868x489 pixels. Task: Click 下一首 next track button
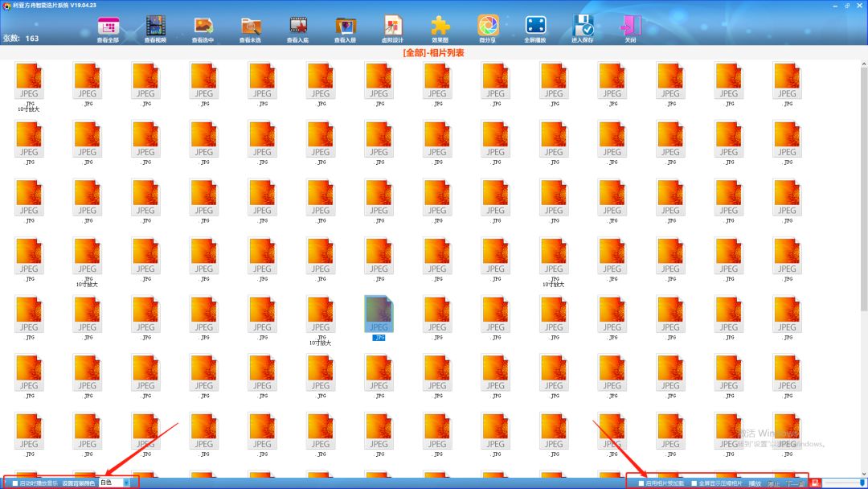tap(796, 483)
